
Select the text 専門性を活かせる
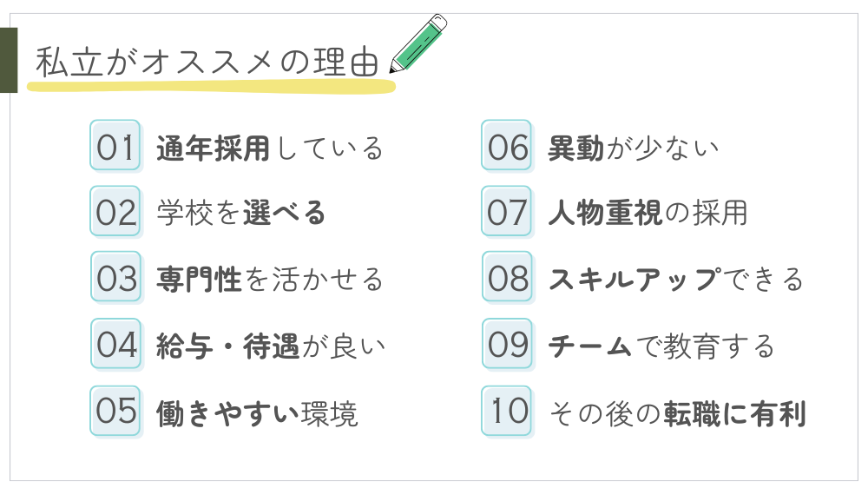click(x=269, y=279)
